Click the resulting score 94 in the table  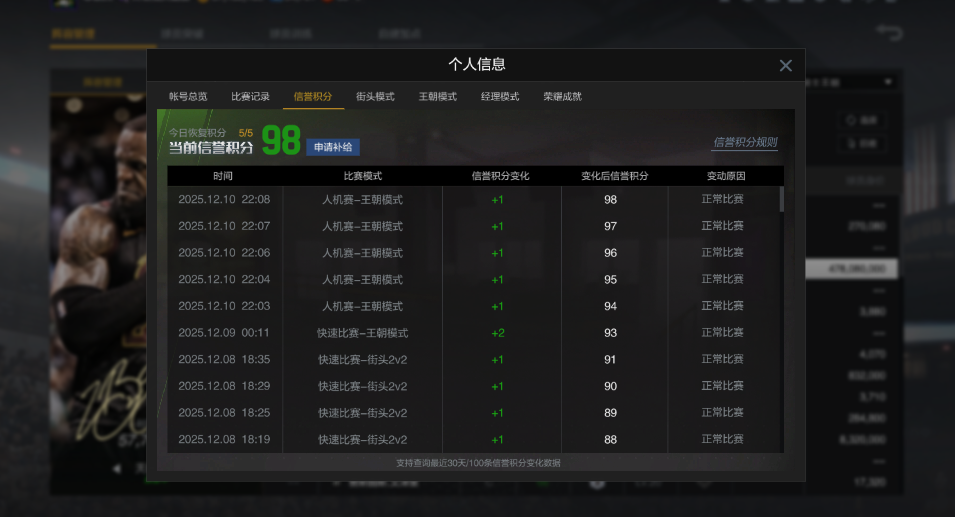point(610,306)
